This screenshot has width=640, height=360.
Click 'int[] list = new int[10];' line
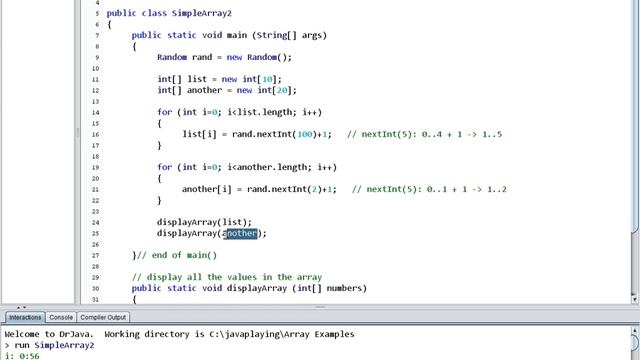click(220, 79)
